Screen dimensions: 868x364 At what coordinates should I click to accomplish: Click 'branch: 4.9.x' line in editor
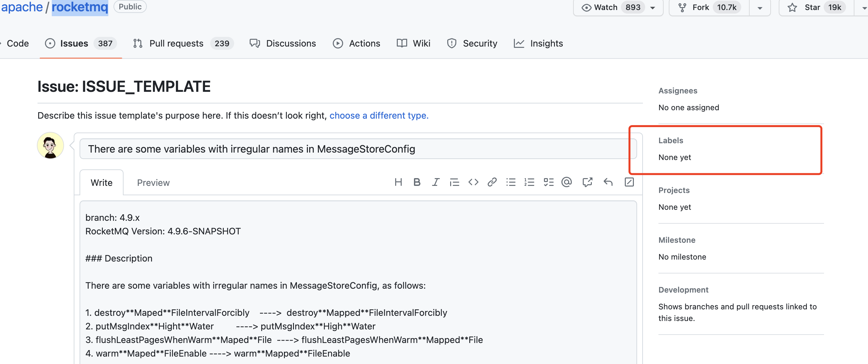112,218
